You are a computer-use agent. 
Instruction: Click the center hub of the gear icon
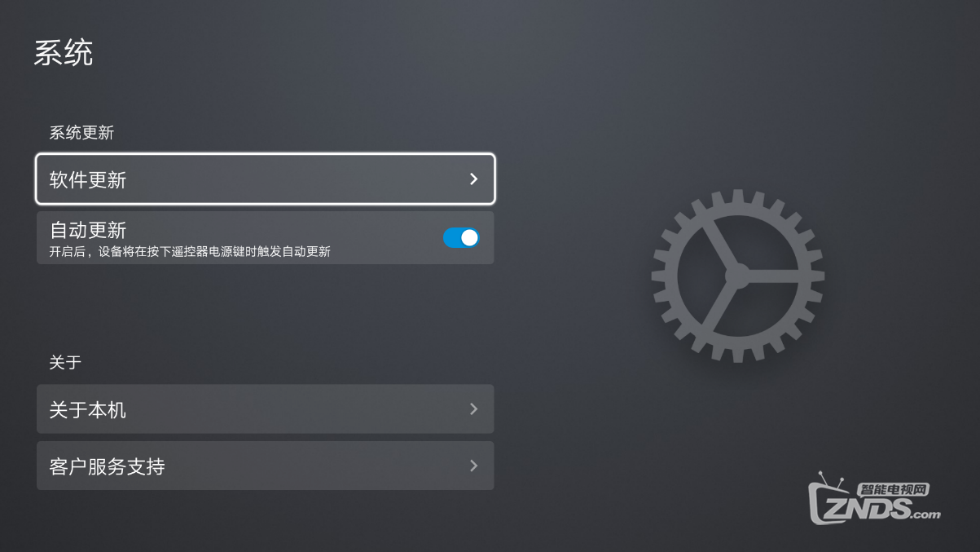[x=737, y=275]
